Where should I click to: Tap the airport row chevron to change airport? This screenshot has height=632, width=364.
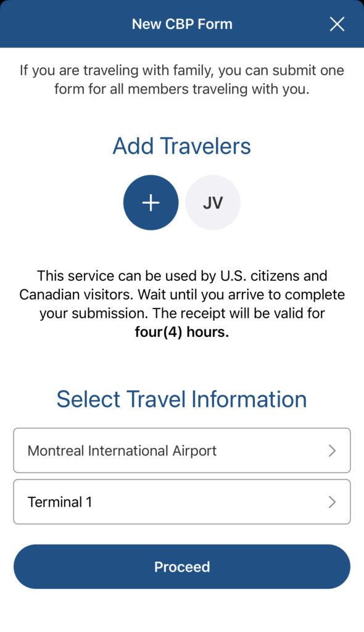(x=333, y=451)
